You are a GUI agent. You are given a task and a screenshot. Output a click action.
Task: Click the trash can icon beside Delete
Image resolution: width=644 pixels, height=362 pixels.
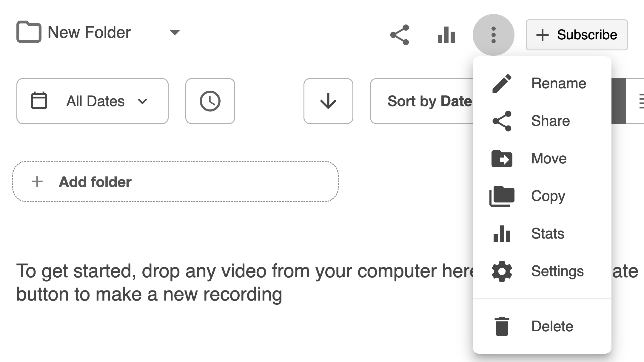click(x=502, y=327)
